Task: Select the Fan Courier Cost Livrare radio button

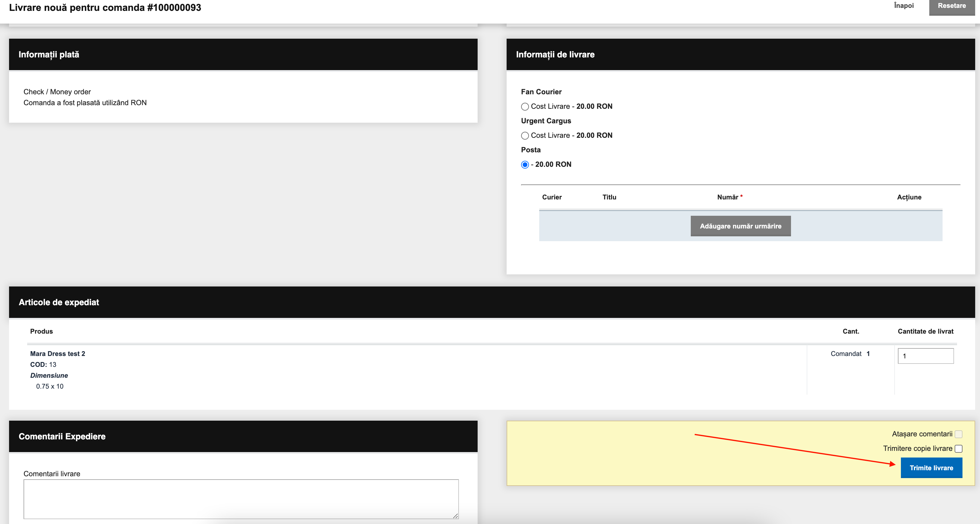Action: [525, 107]
